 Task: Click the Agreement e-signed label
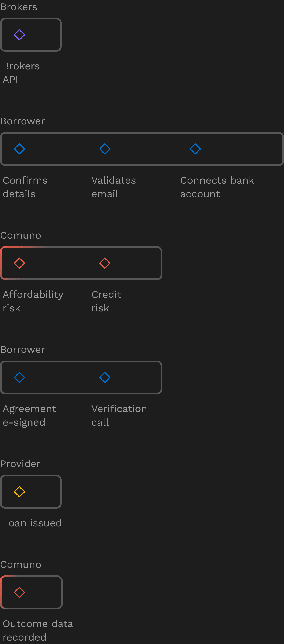pos(29,416)
